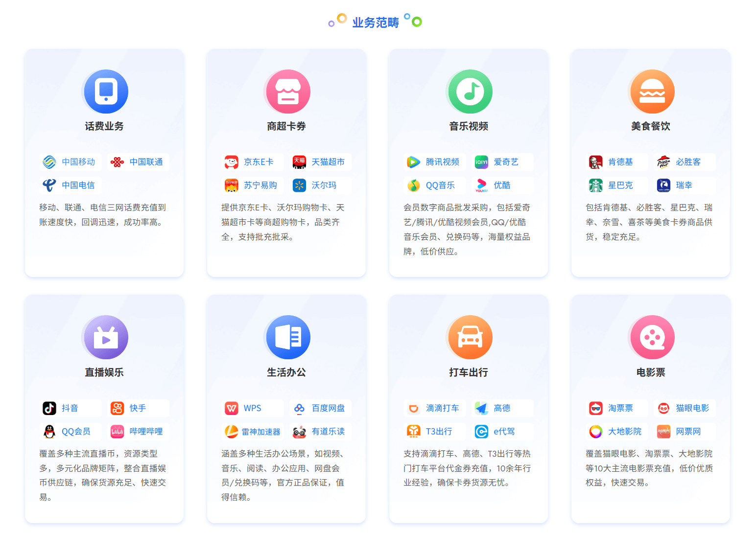Click the QQ音乐 logo icon
This screenshot has width=756, height=534.
414,186
